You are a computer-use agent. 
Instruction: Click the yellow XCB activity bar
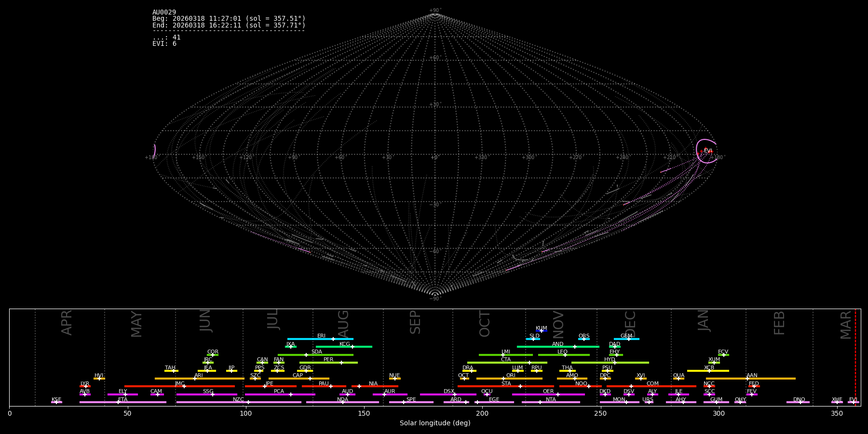click(x=708, y=371)
